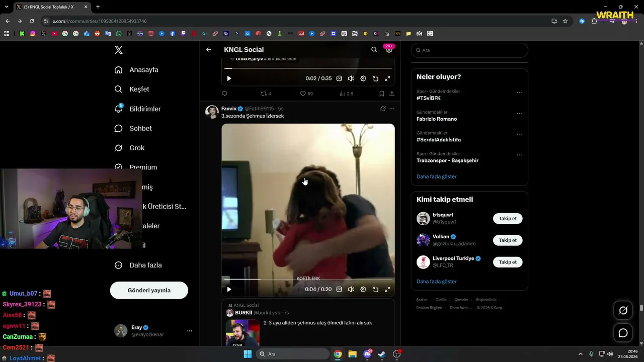Open Bildirimler notifications

[137, 109]
